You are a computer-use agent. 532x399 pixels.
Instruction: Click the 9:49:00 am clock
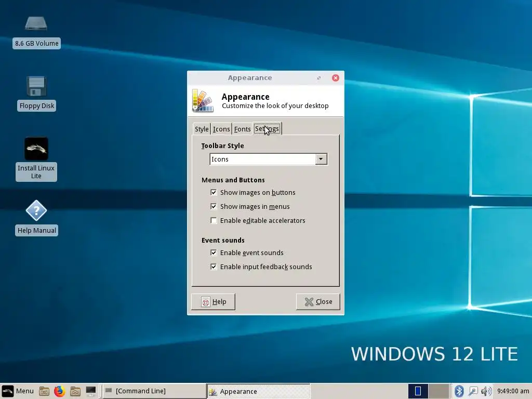click(513, 391)
